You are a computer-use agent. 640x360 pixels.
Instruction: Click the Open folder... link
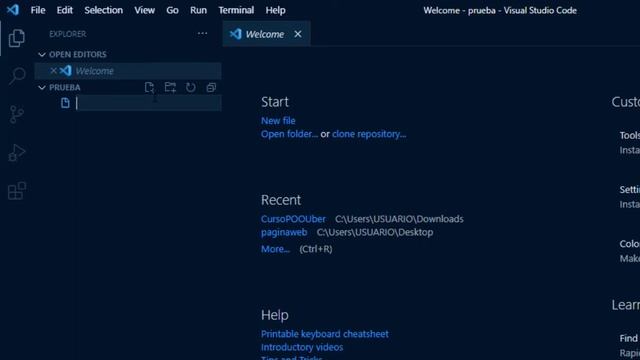coord(289,134)
